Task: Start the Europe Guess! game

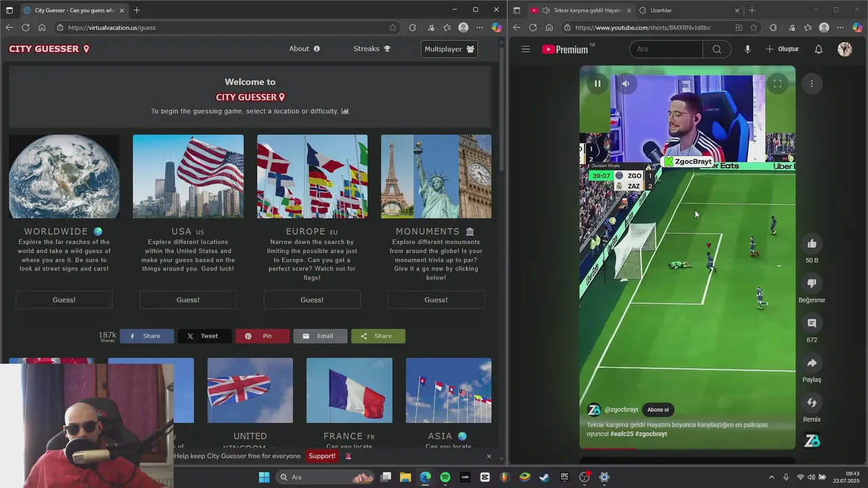Action: (312, 300)
